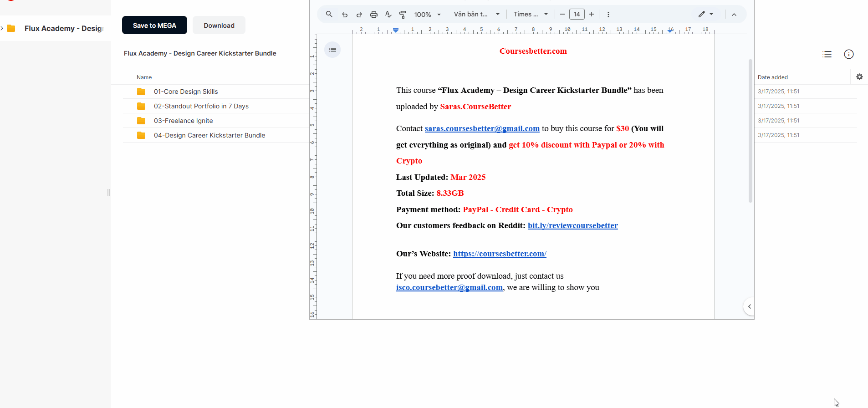Open the more options three-dot menu
868x408 pixels.
click(x=608, y=15)
